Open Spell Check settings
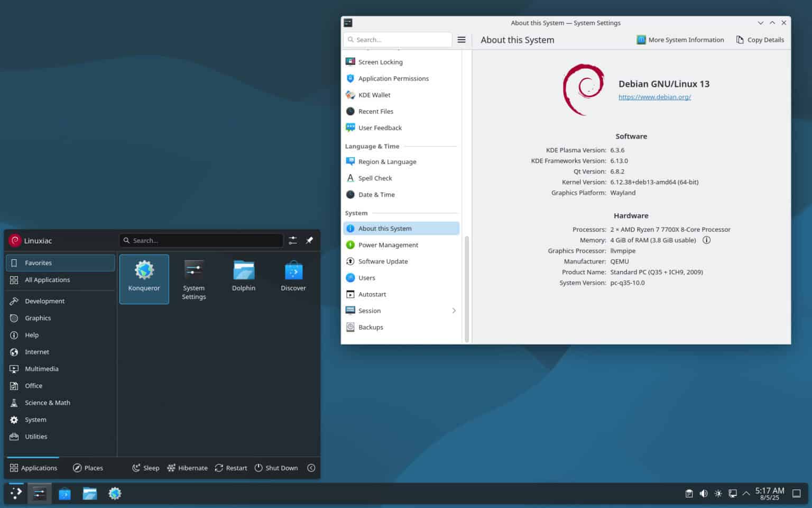 pos(375,178)
